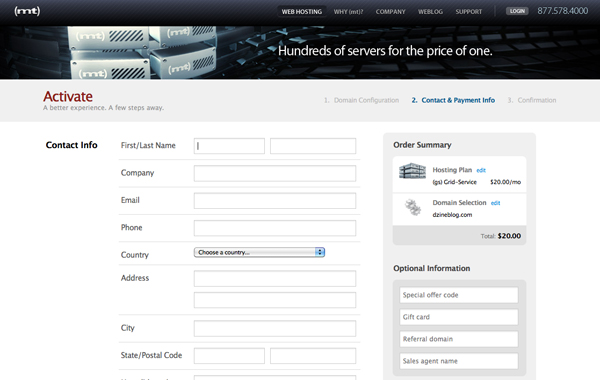Click the Phone input field
The height and width of the screenshot is (380, 600).
(275, 228)
